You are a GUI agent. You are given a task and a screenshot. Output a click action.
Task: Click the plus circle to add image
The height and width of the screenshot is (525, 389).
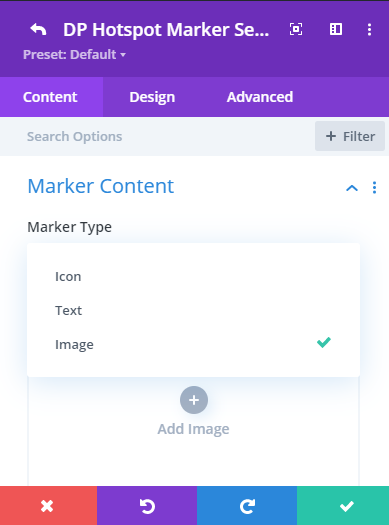click(194, 400)
